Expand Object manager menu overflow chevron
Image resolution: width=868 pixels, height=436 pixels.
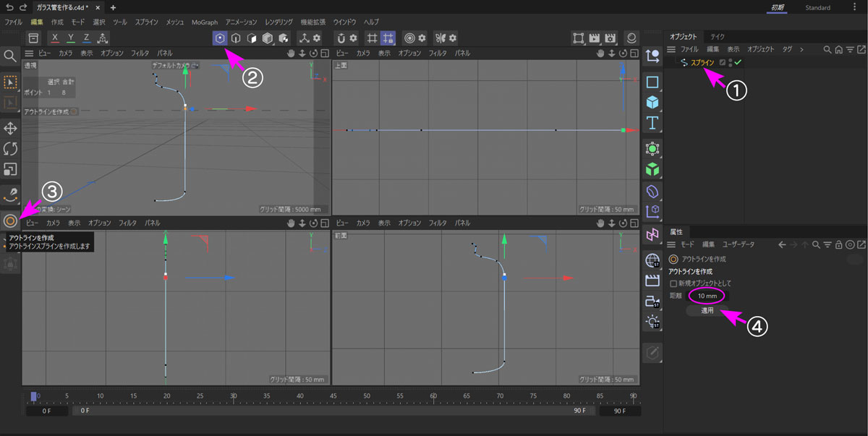point(801,49)
